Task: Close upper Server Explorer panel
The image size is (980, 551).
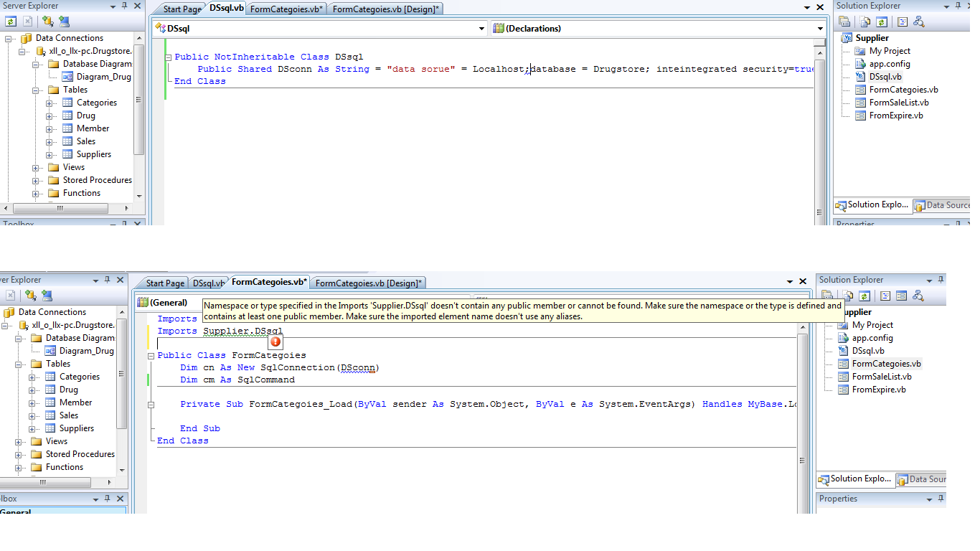Action: (x=138, y=6)
